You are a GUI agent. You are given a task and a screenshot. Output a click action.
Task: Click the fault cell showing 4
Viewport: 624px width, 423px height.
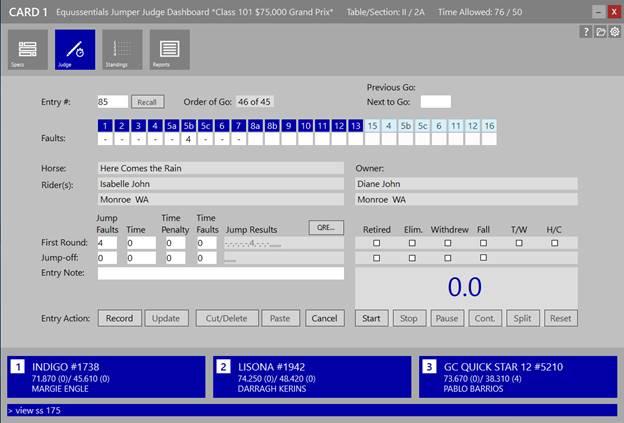point(188,139)
